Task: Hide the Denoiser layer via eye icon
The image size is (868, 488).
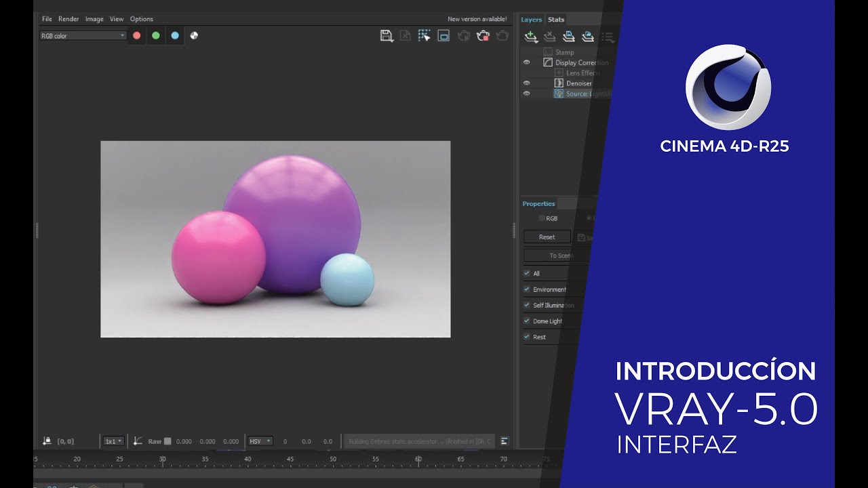Action: [x=526, y=83]
